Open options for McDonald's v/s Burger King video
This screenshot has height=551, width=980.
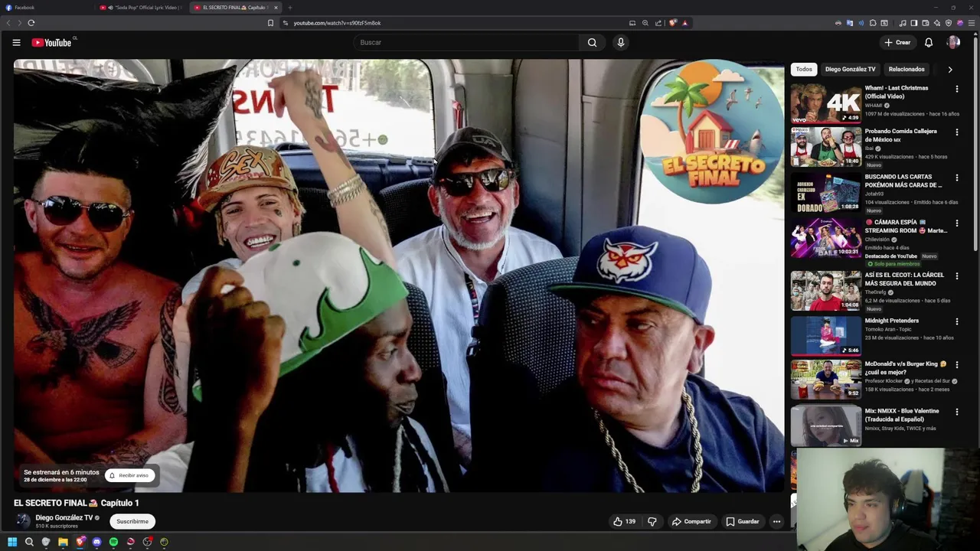coord(956,365)
